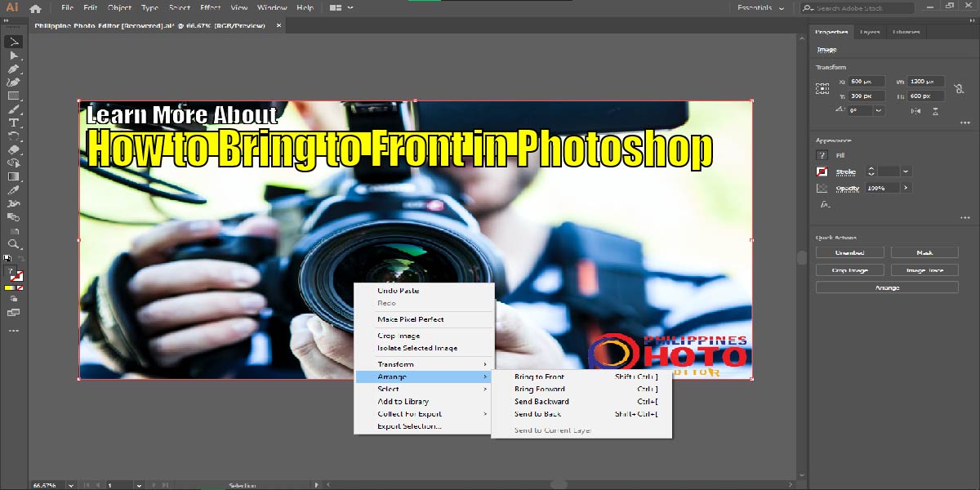Select the Direct Selection tool
The height and width of the screenshot is (490, 980).
point(13,56)
